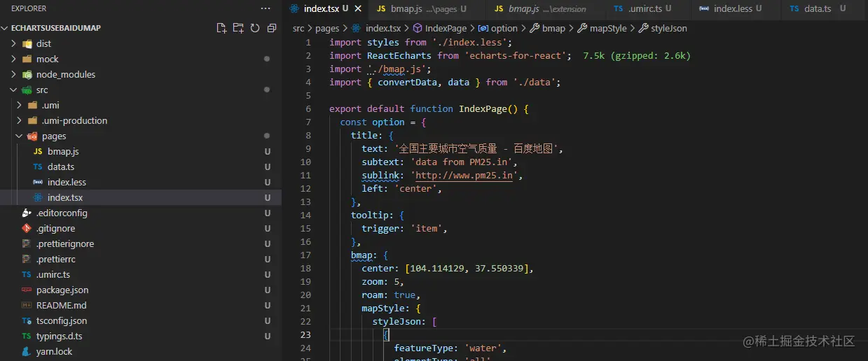Switch to the index.less tab

click(736, 8)
